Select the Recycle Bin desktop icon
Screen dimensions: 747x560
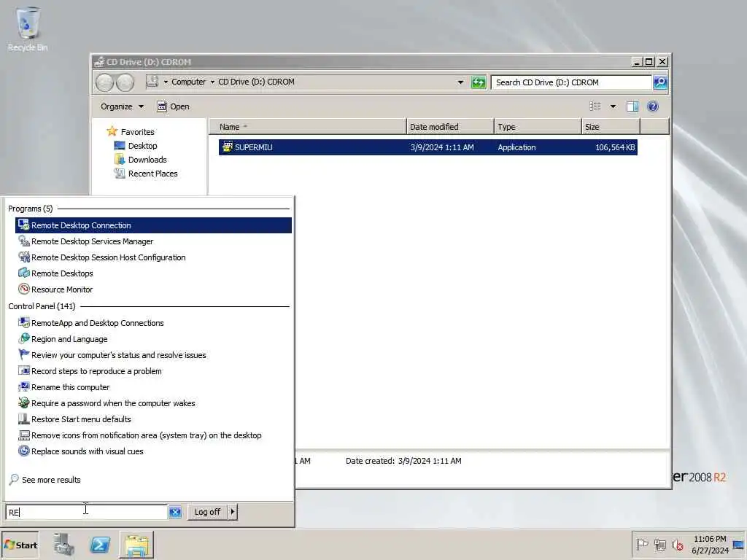point(28,29)
